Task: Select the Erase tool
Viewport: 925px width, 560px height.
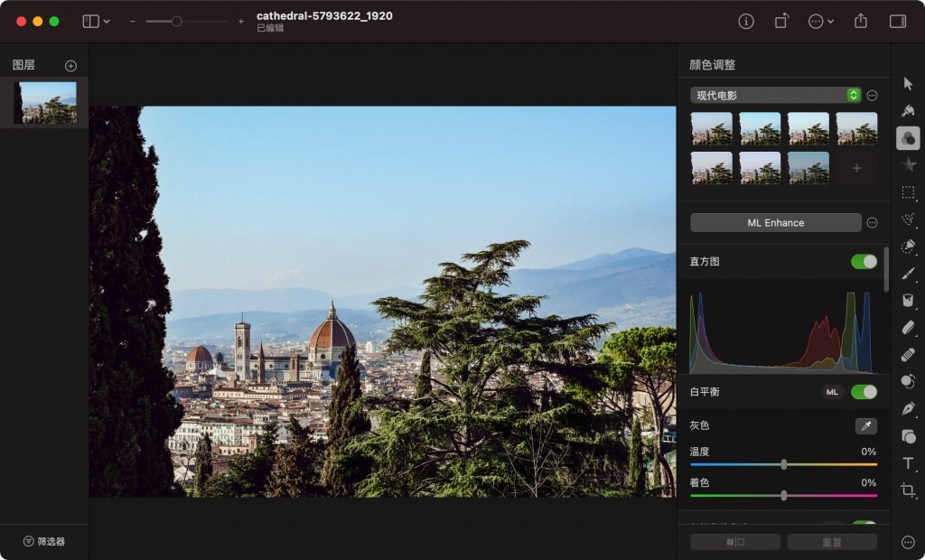Action: click(908, 328)
